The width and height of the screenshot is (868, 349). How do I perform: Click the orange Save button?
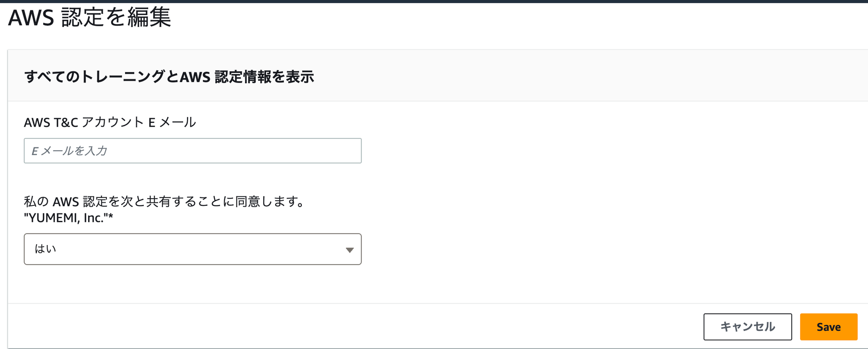(x=829, y=327)
